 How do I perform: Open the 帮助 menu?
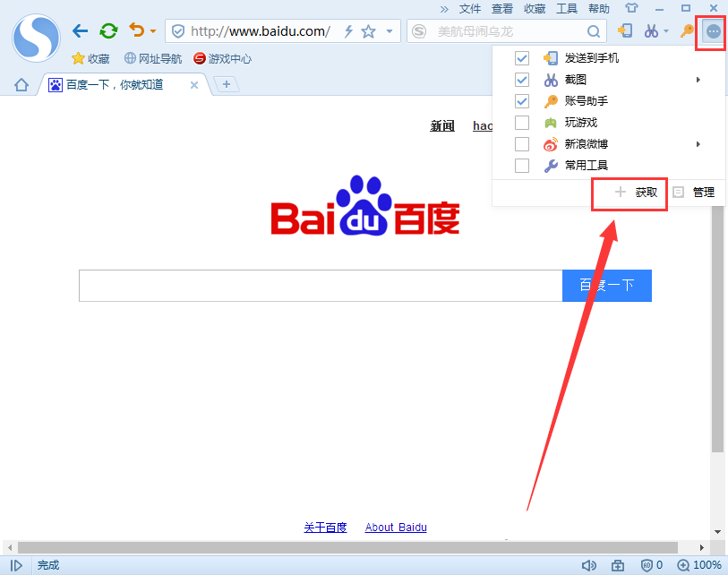[599, 9]
